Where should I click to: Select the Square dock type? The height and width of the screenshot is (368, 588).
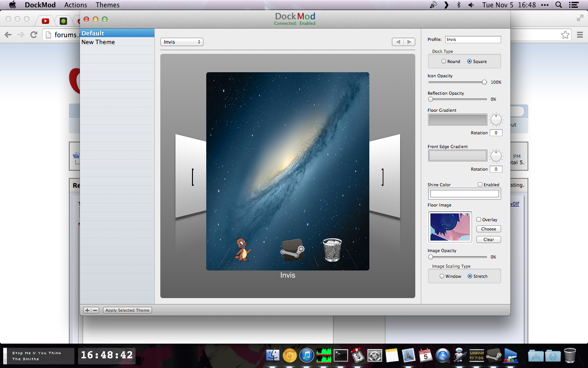(x=477, y=61)
